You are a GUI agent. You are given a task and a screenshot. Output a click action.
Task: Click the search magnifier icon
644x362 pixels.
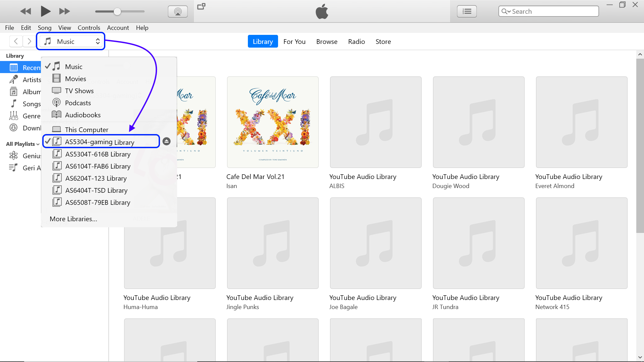coord(505,11)
